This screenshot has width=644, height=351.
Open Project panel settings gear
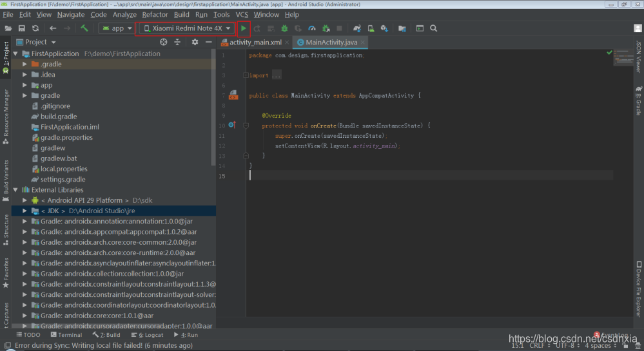point(195,42)
